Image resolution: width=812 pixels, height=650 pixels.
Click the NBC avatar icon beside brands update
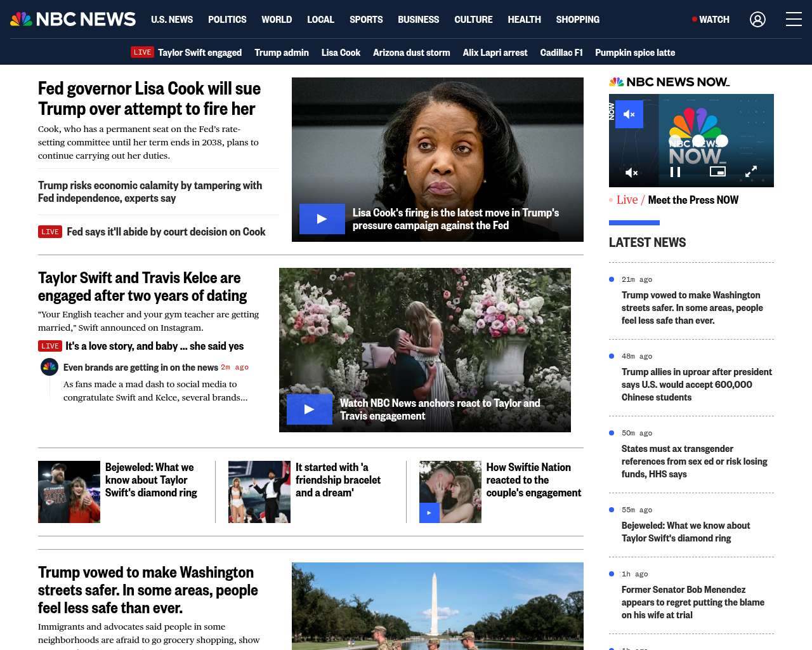[x=49, y=367]
